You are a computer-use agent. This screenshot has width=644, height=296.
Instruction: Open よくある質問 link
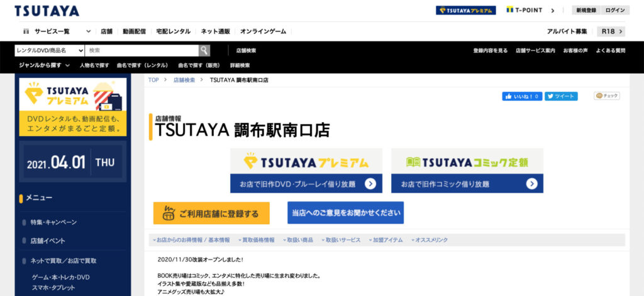(610, 50)
